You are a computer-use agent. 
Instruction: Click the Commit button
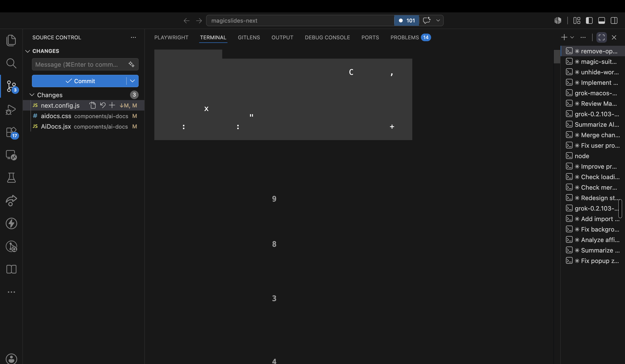tap(79, 81)
